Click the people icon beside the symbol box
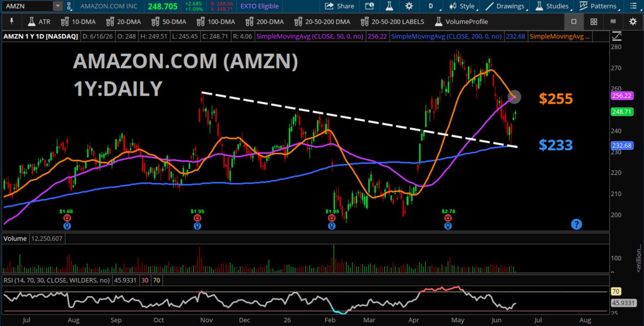 point(69,6)
